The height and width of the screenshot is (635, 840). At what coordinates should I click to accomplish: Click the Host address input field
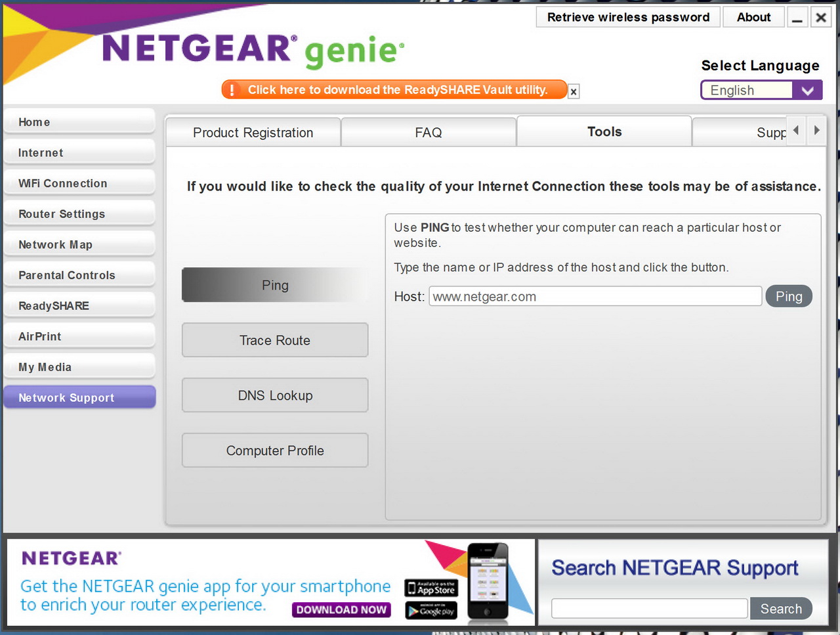click(595, 296)
